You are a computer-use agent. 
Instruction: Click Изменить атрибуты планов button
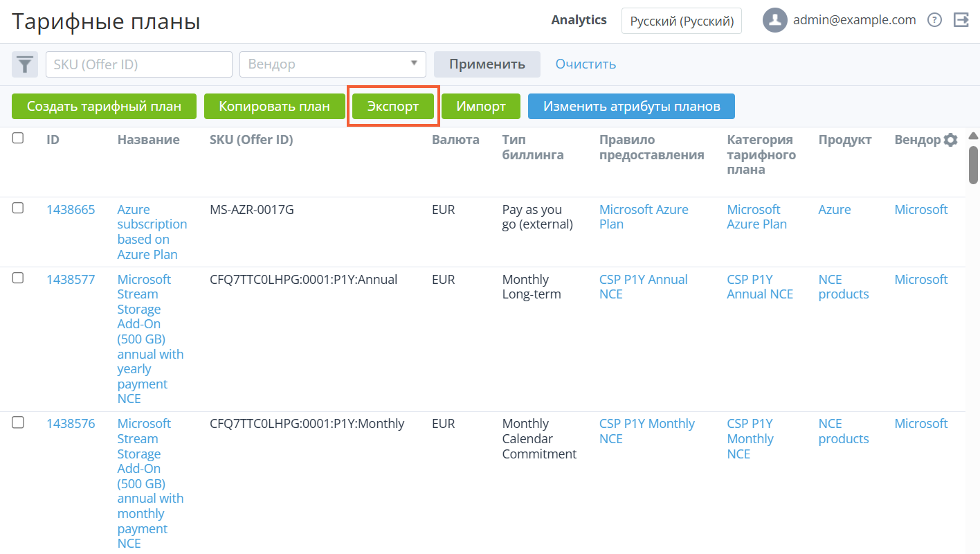(x=631, y=107)
